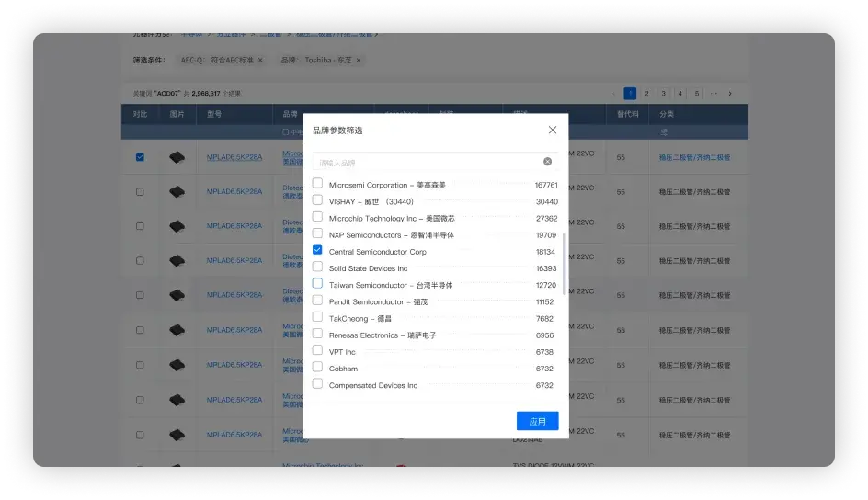Check Microchip Technology Inc checkbox

pyautogui.click(x=317, y=216)
